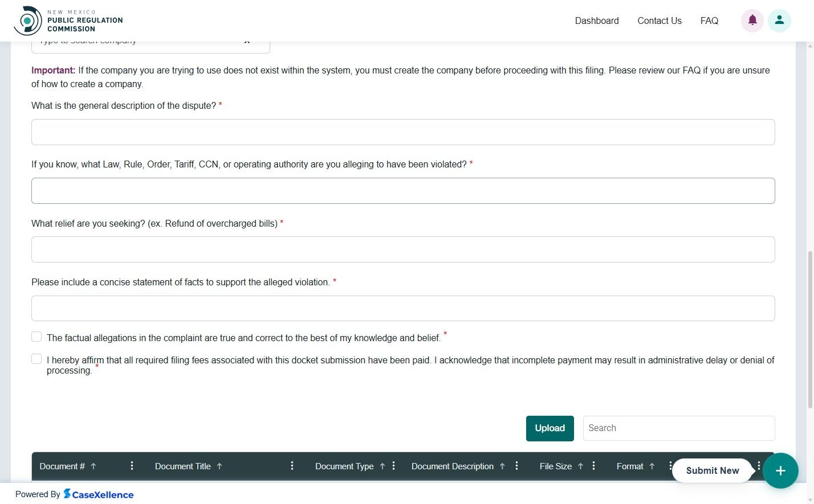Check the factual allegations affirmation checkbox
The width and height of the screenshot is (814, 504).
(36, 337)
